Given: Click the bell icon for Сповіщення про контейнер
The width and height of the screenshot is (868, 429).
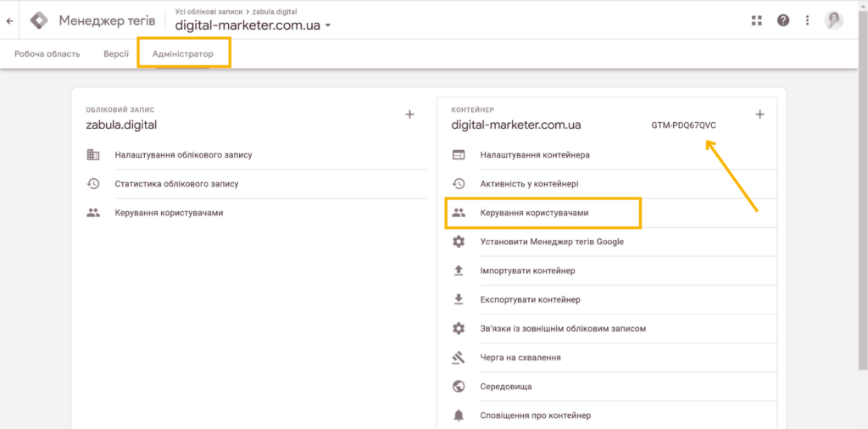Looking at the screenshot, I should tap(459, 415).
